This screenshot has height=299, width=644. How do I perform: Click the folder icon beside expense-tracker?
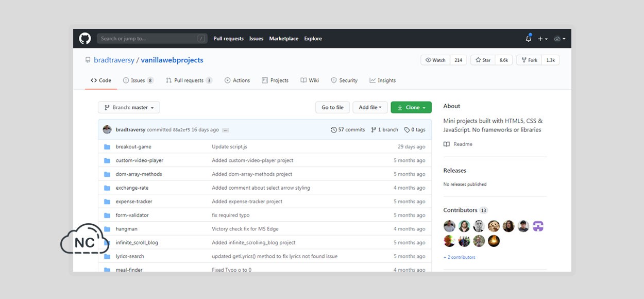click(x=107, y=202)
